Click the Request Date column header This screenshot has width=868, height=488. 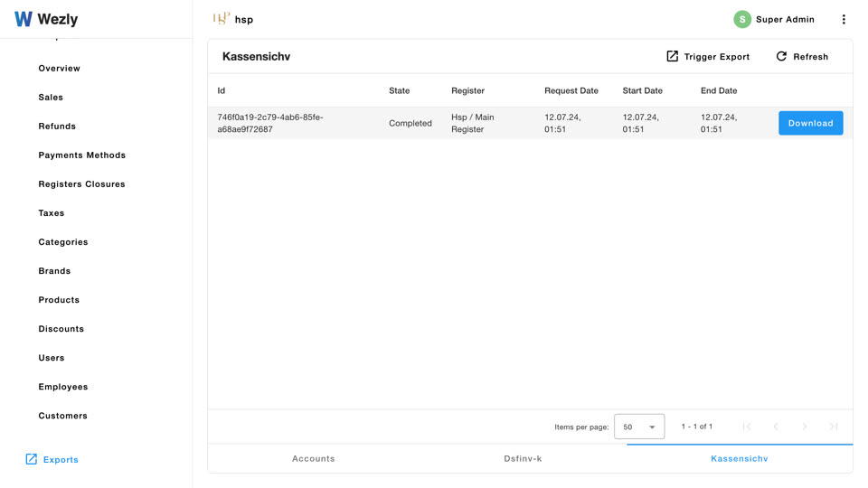pyautogui.click(x=571, y=90)
